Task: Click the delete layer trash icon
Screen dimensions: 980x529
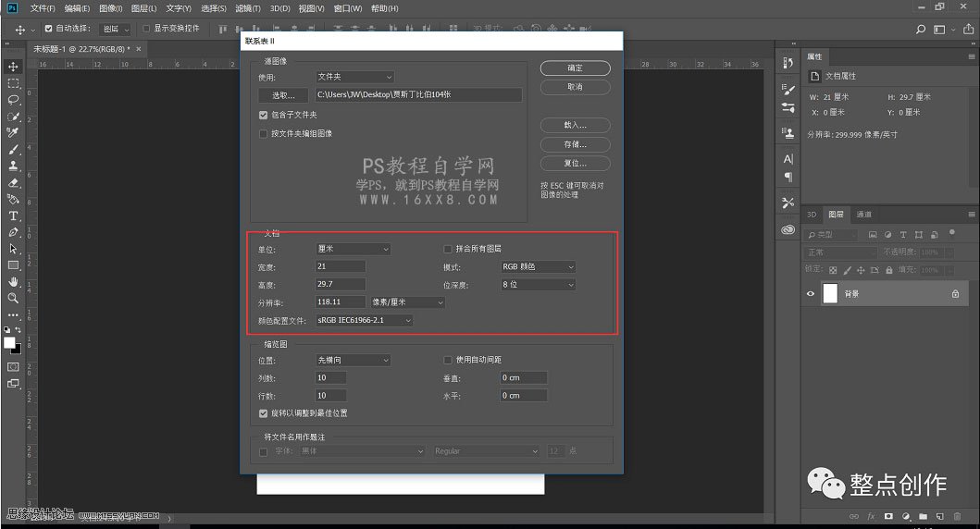Action: (x=957, y=516)
